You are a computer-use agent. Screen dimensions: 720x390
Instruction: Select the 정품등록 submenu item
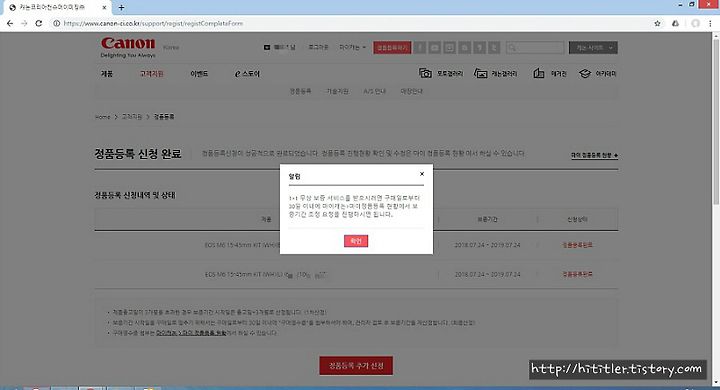tap(300, 91)
